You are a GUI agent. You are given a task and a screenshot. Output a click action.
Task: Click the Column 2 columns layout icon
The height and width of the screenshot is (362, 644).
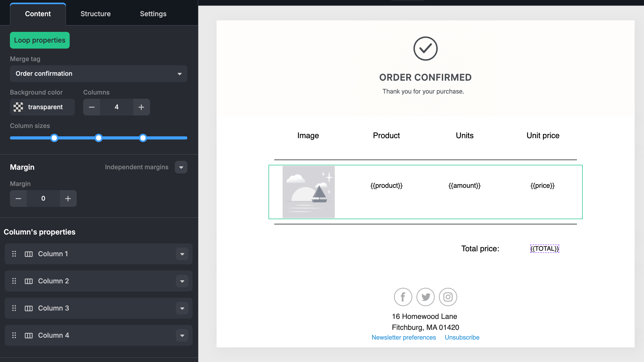29,281
